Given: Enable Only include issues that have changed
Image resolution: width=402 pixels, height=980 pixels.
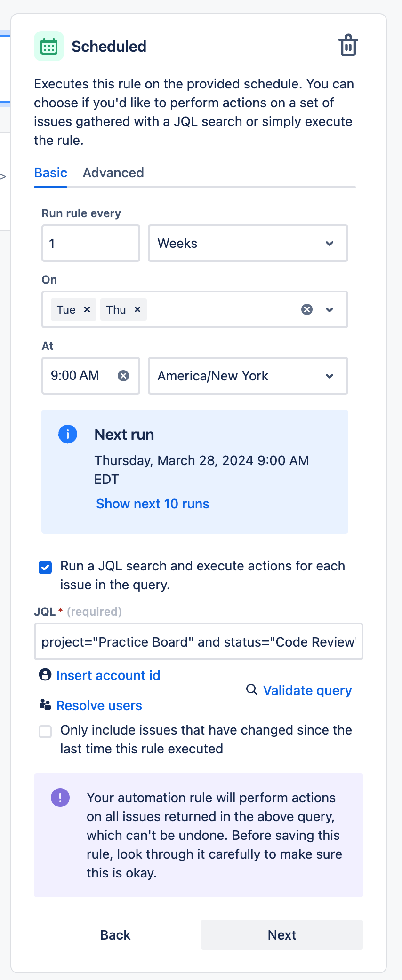Looking at the screenshot, I should 45,732.
